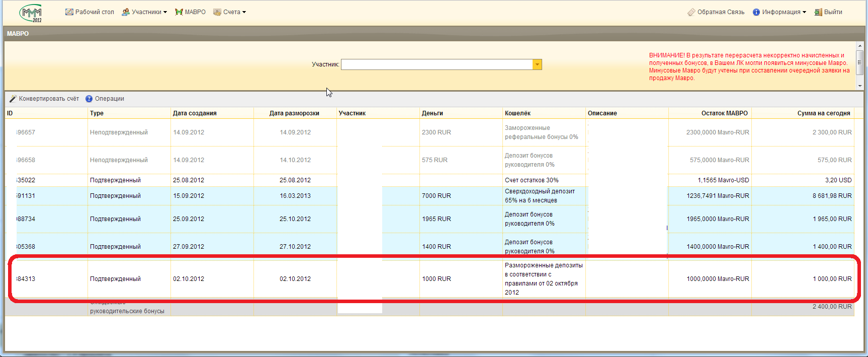Open the Счета menu

pyautogui.click(x=230, y=12)
